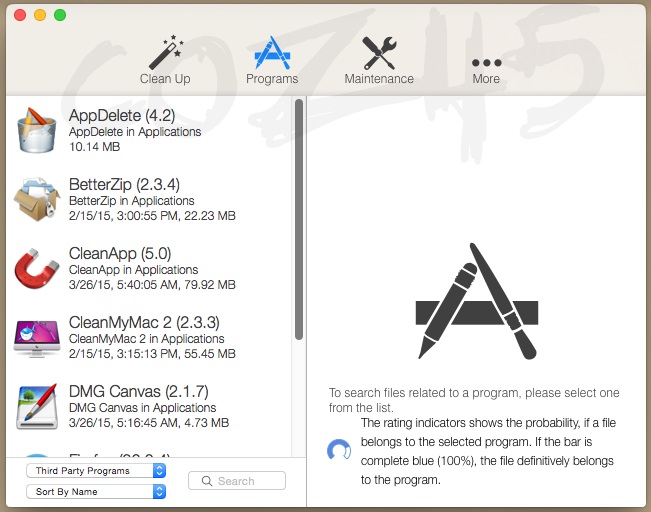The image size is (651, 512).
Task: Click the text "BetterZip in Applications"
Action: coord(132,201)
